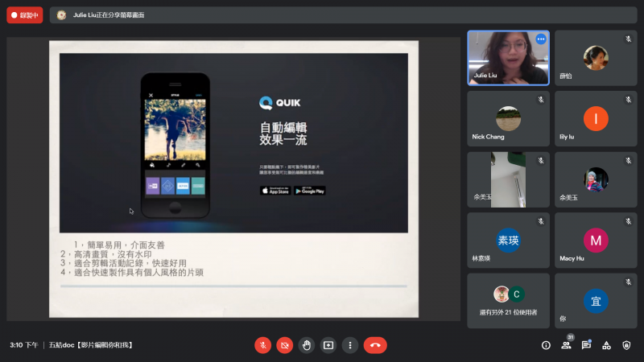
Task: Open host controls shield icon
Action: (626, 345)
